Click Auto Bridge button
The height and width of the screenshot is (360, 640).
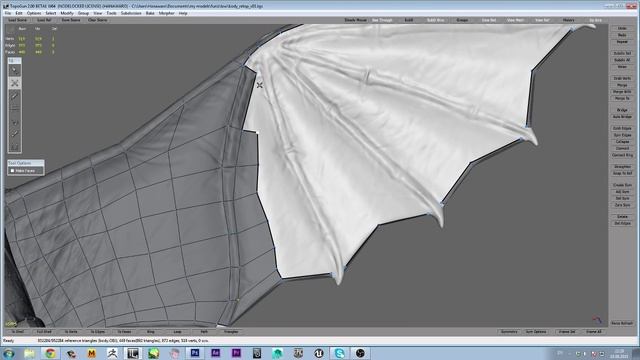click(622, 117)
